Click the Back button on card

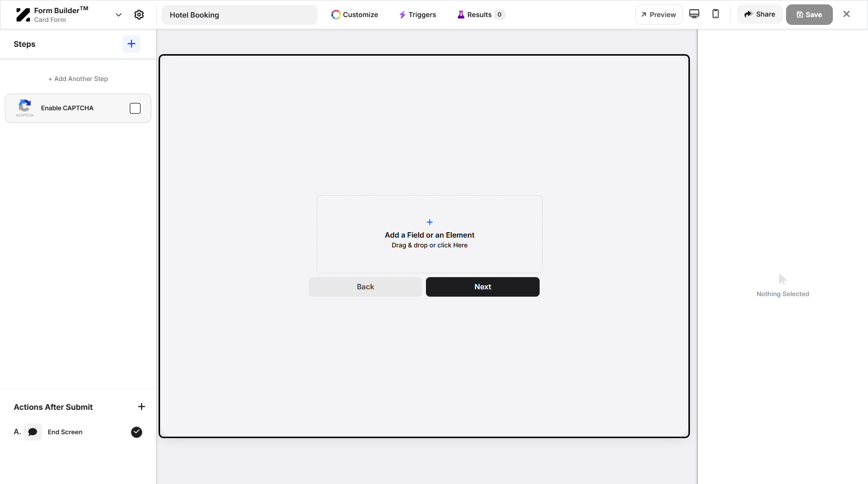pyautogui.click(x=365, y=287)
